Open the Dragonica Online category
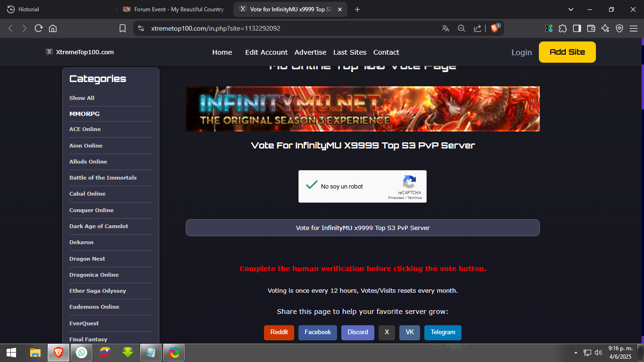 tap(94, 275)
